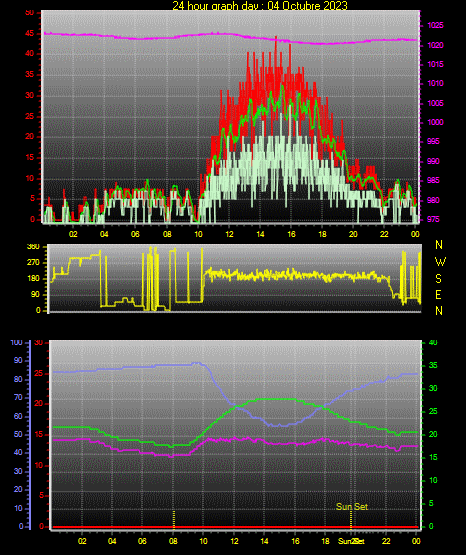Click the magenta 985 pressure axis label

tap(433, 181)
